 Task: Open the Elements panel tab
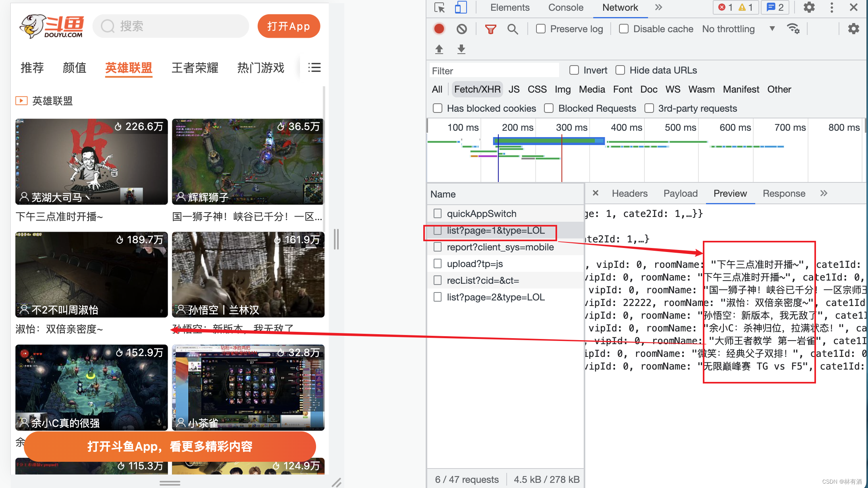(x=510, y=8)
